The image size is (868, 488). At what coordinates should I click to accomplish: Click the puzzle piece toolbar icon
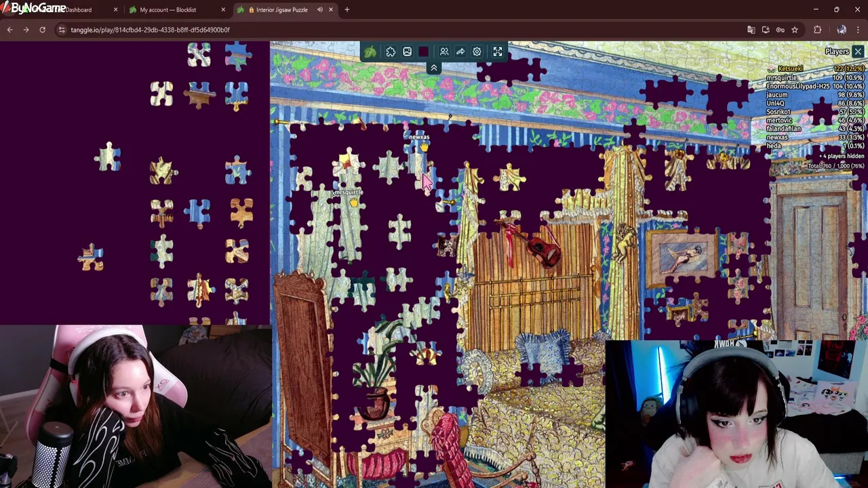pos(391,52)
